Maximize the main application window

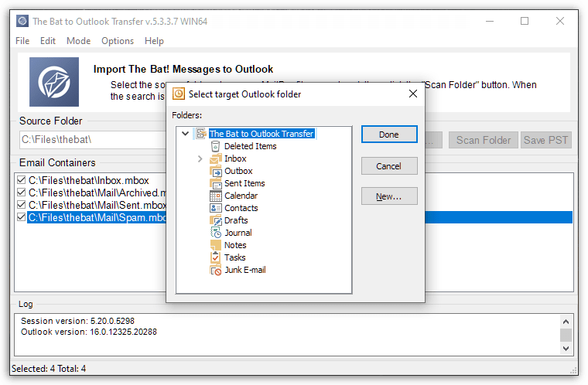[x=525, y=21]
